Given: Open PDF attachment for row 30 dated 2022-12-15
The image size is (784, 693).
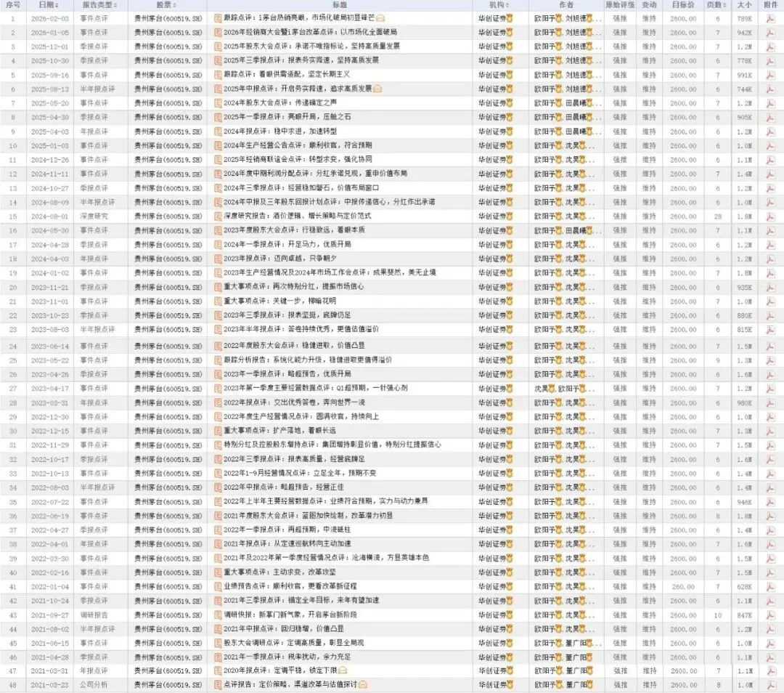Looking at the screenshot, I should coord(770,431).
